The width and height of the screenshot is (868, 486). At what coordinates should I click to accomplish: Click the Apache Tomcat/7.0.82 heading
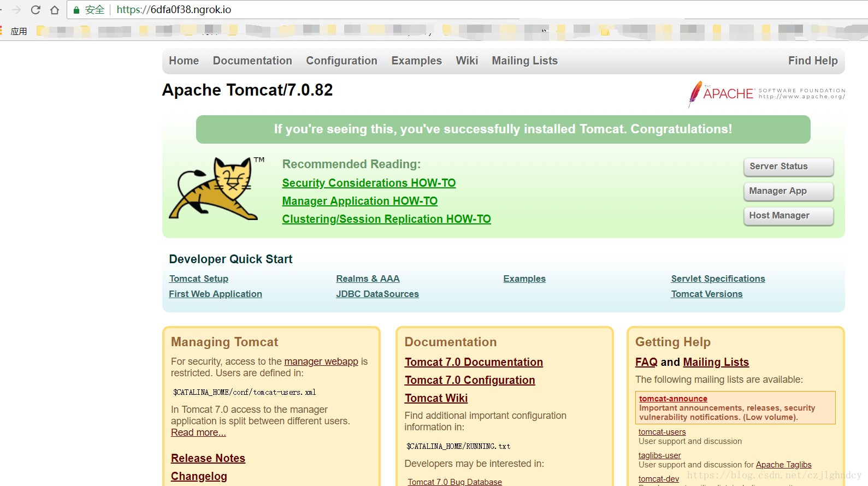(x=247, y=90)
